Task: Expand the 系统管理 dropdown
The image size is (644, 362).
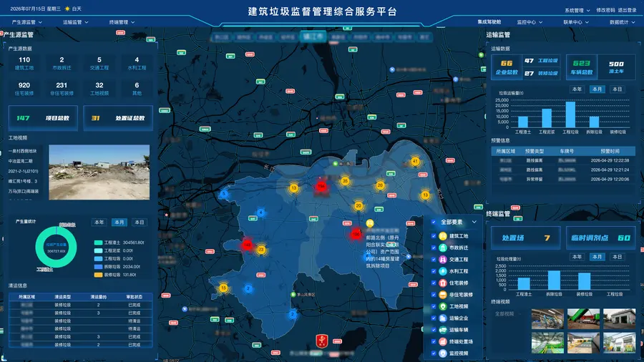Action: (577, 10)
